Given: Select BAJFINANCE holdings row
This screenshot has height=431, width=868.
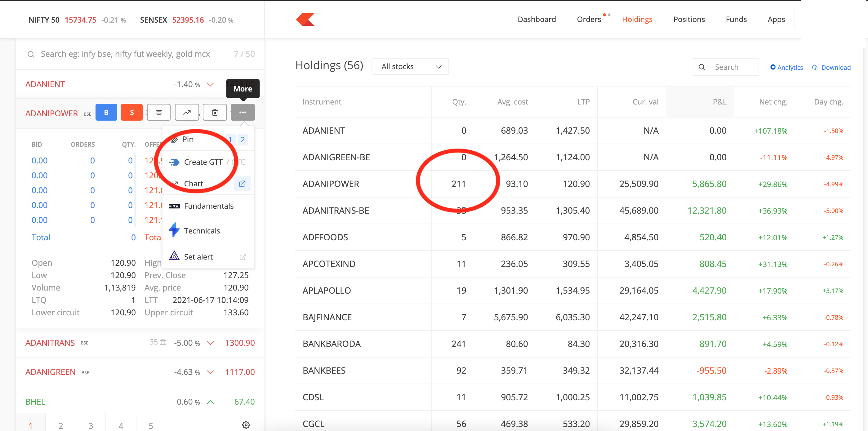Looking at the screenshot, I should [573, 318].
